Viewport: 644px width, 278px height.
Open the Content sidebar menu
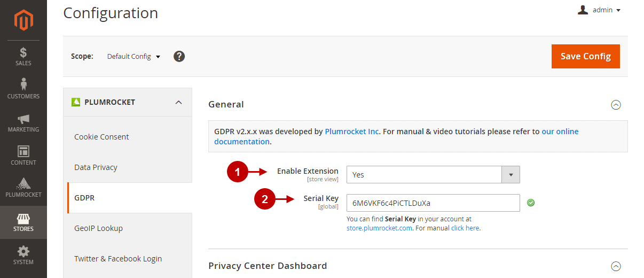coord(23,156)
